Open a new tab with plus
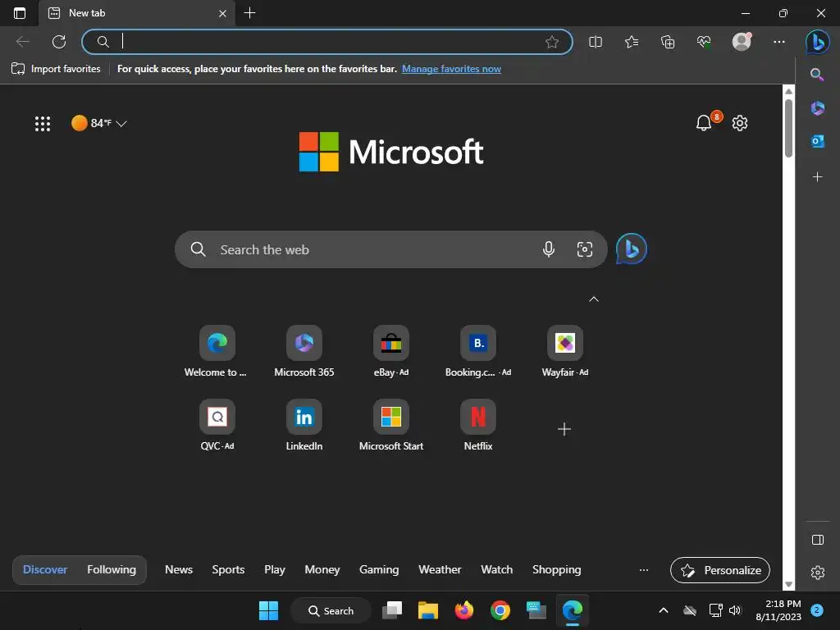The image size is (840, 630). click(249, 13)
